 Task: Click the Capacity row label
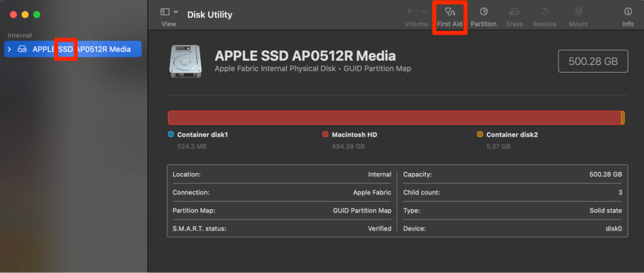(417, 174)
